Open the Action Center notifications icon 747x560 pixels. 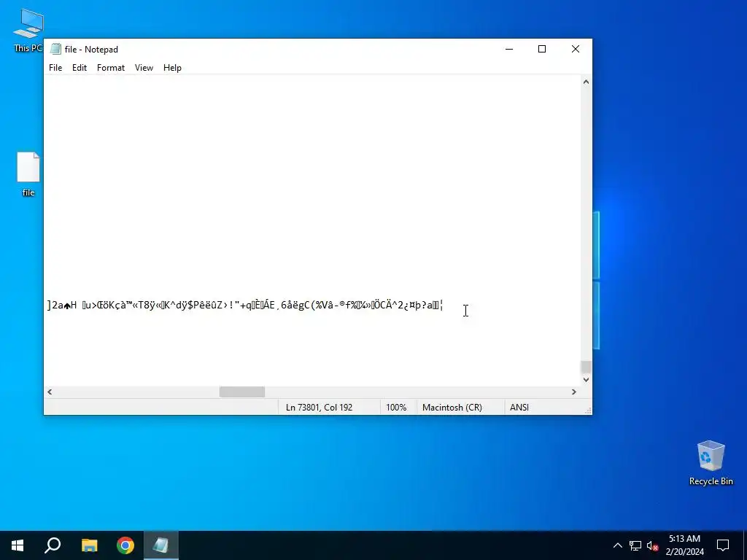pos(723,545)
